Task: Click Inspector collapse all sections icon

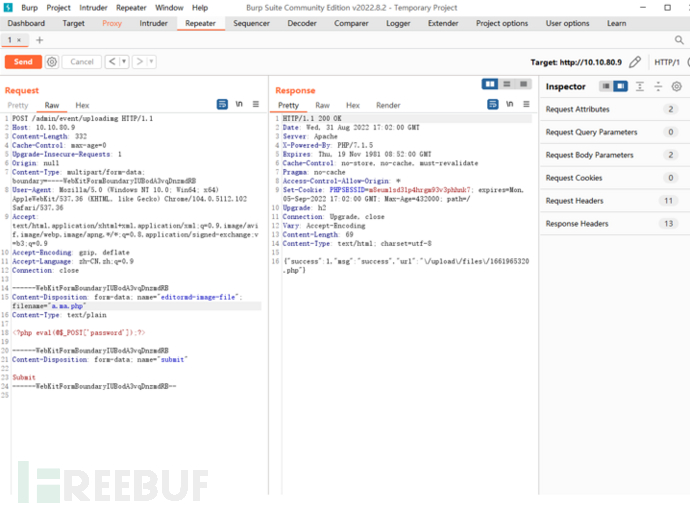Action: 658,87
